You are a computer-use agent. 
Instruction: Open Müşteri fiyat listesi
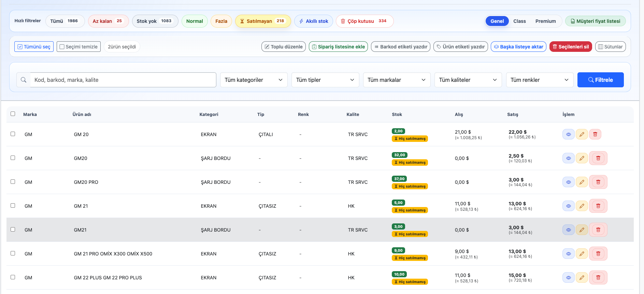595,21
